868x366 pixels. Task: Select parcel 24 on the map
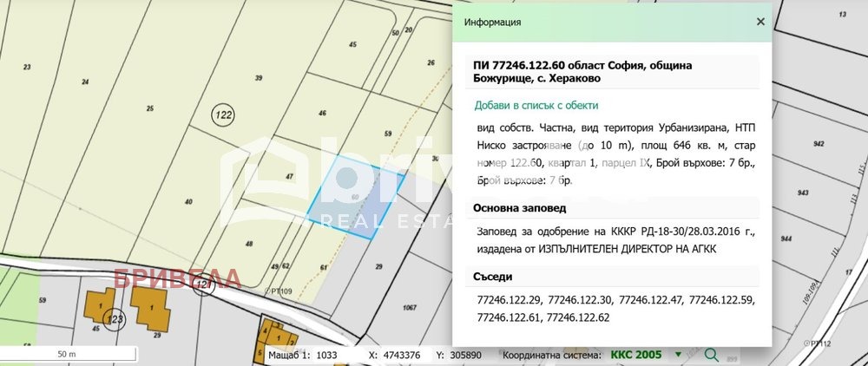[85, 82]
